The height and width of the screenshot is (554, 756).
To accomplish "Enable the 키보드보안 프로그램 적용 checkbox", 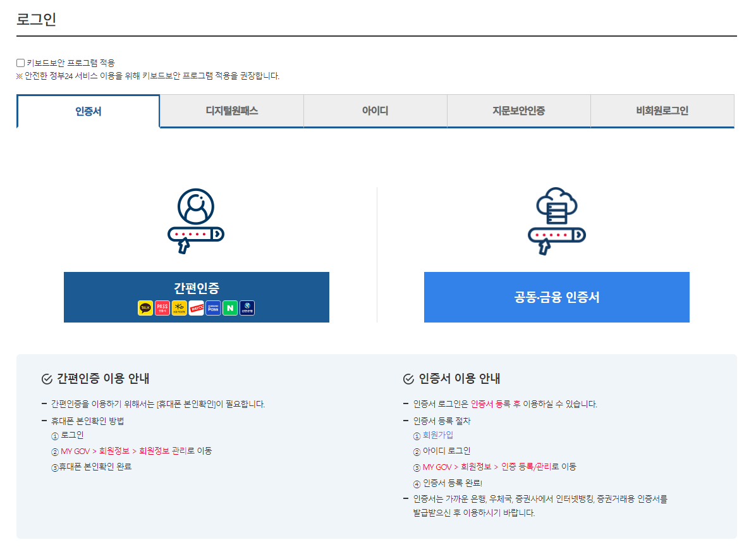I will coord(21,63).
